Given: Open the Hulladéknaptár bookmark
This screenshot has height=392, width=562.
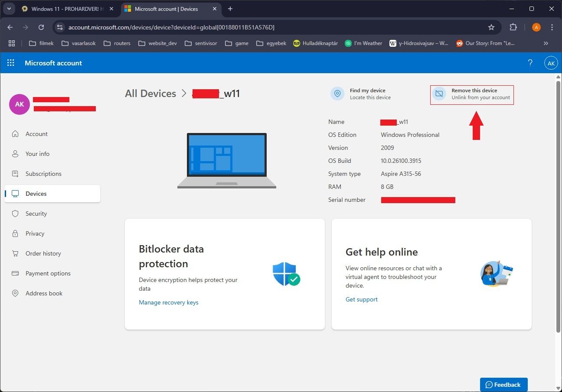Looking at the screenshot, I should (x=315, y=43).
